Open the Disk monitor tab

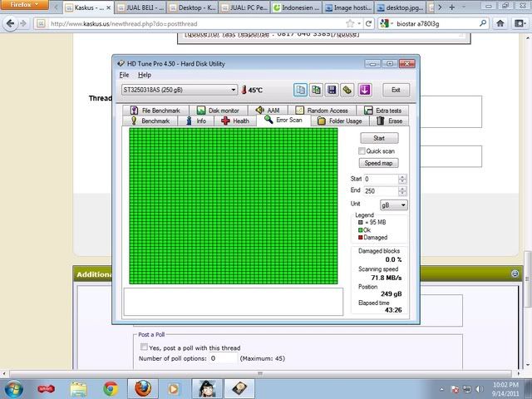pos(219,111)
